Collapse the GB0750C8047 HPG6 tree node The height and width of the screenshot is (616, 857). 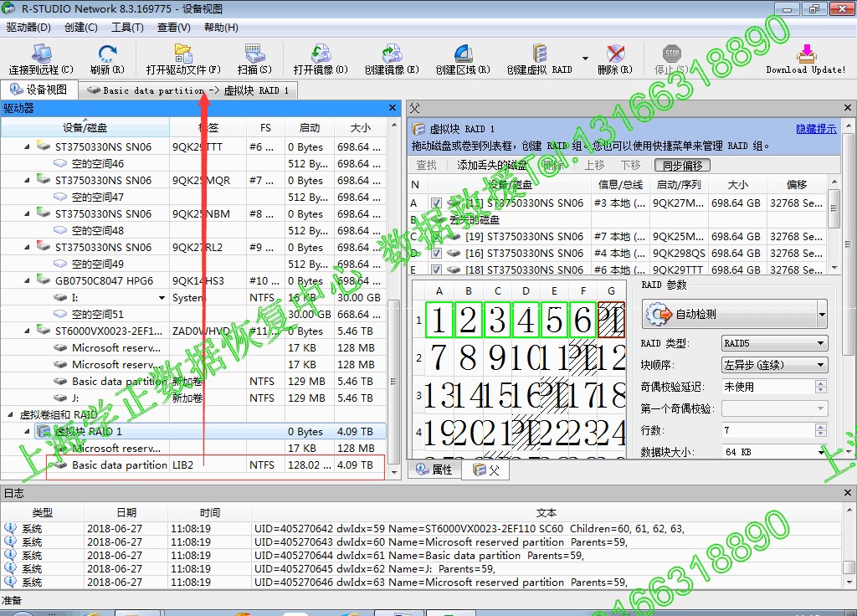(x=27, y=280)
